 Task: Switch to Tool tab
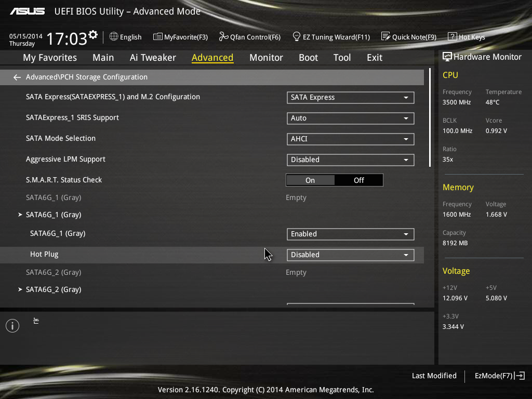pos(342,58)
